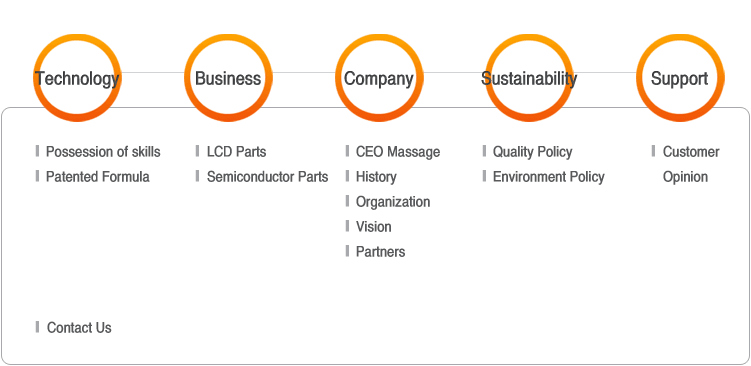Open the History link
The width and height of the screenshot is (751, 366).
[376, 177]
